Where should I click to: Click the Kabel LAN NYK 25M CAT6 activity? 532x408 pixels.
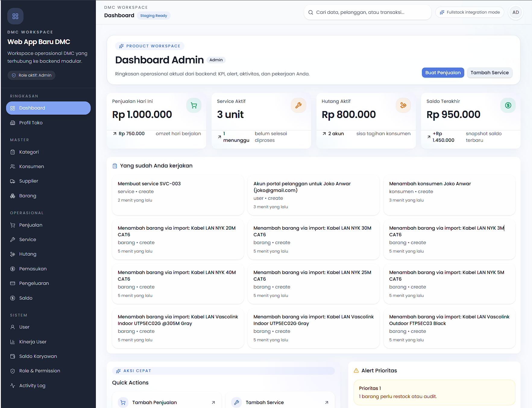pyautogui.click(x=313, y=284)
